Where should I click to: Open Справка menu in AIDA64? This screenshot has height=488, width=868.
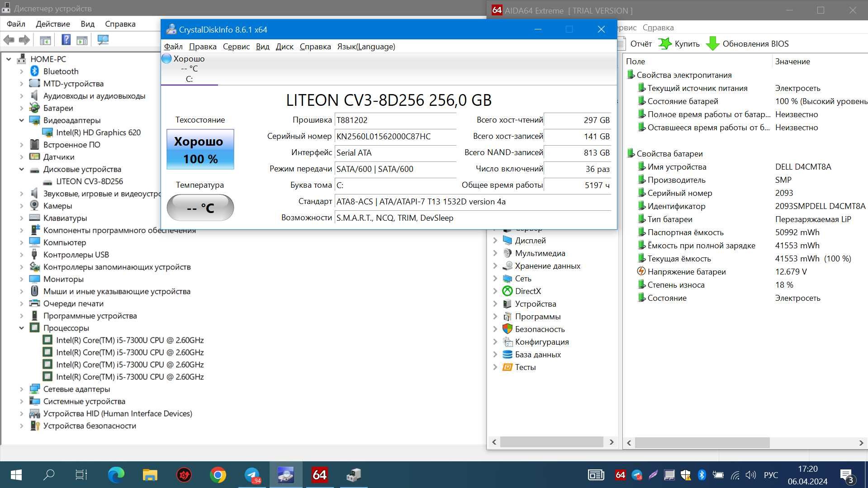click(658, 28)
